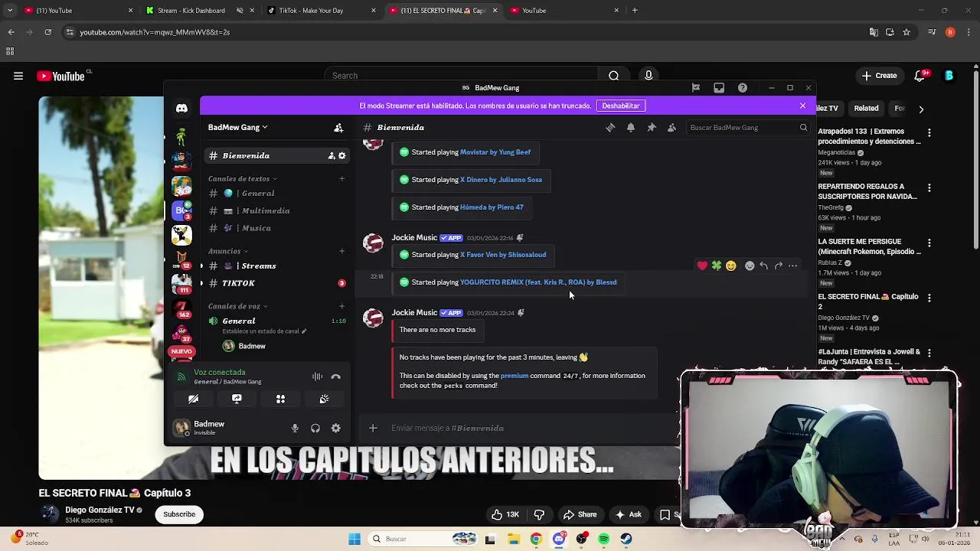Click YouTube Create button
The image size is (980, 551).
pyautogui.click(x=879, y=76)
